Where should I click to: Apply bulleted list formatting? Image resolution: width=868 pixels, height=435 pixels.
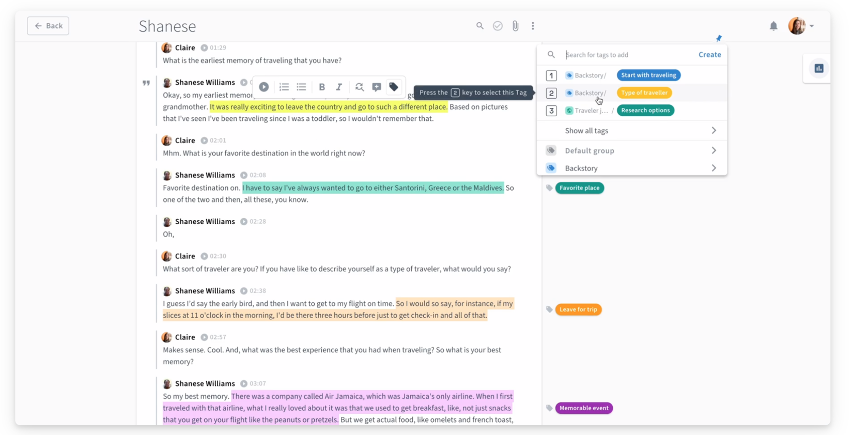pos(301,87)
